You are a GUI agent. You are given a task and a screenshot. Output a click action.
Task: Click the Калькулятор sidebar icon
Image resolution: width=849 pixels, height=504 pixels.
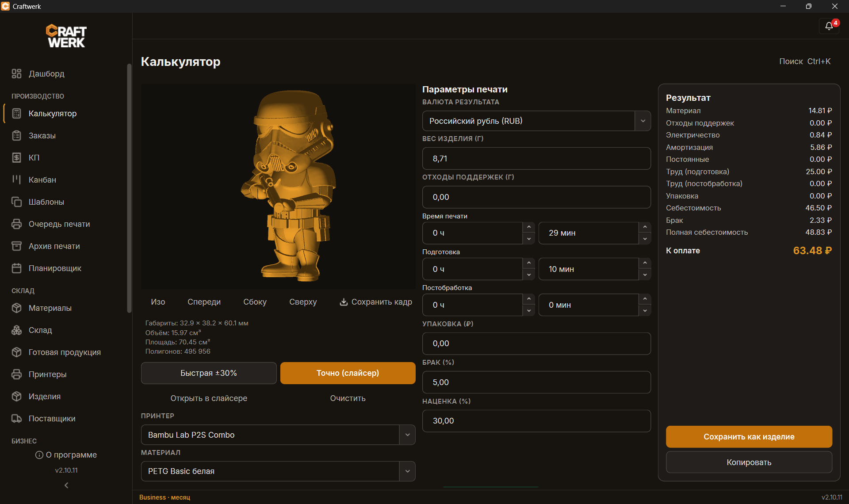click(16, 114)
